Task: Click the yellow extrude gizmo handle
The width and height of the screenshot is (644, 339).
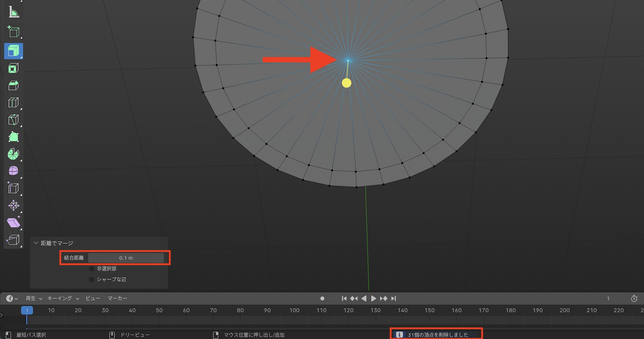Action: [x=346, y=83]
